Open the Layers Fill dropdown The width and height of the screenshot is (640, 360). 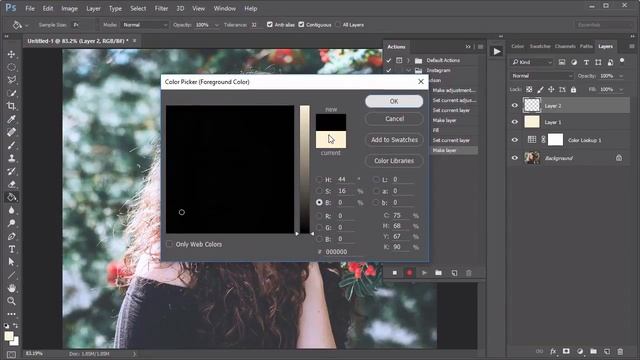pyautogui.click(x=621, y=89)
